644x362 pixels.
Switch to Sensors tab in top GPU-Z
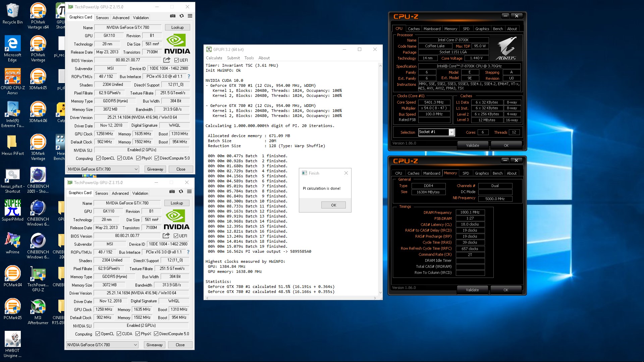pyautogui.click(x=102, y=18)
